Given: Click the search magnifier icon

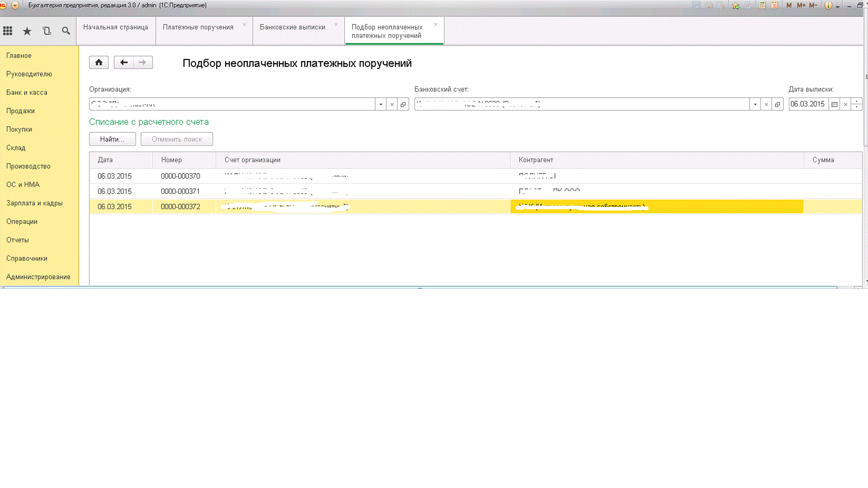Looking at the screenshot, I should pos(66,31).
